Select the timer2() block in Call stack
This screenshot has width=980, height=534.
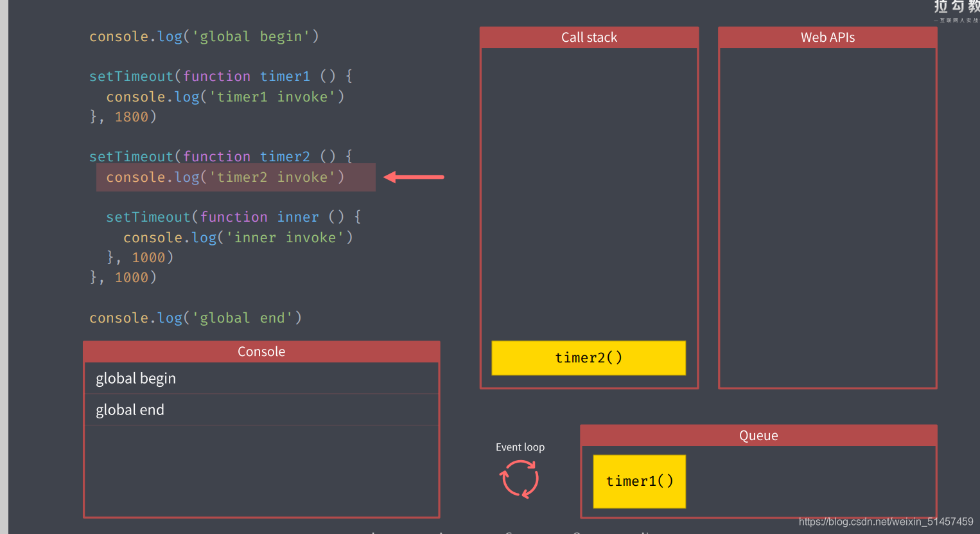(x=588, y=358)
